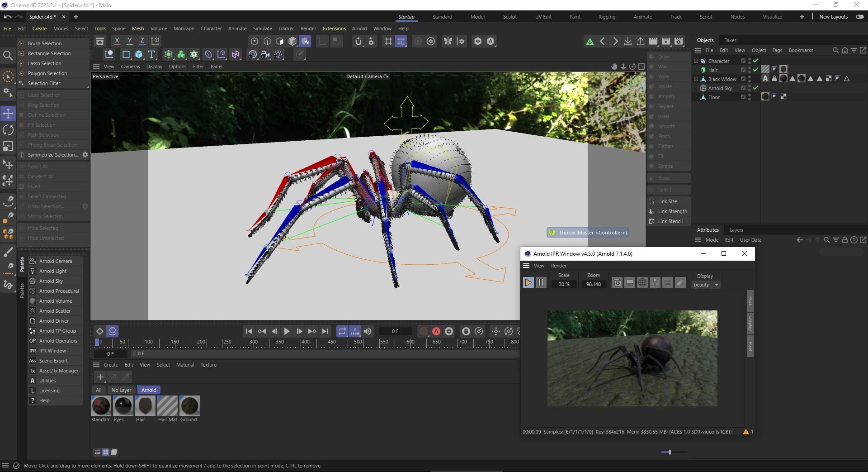
Task: Open material manager Create menu
Action: (x=111, y=365)
